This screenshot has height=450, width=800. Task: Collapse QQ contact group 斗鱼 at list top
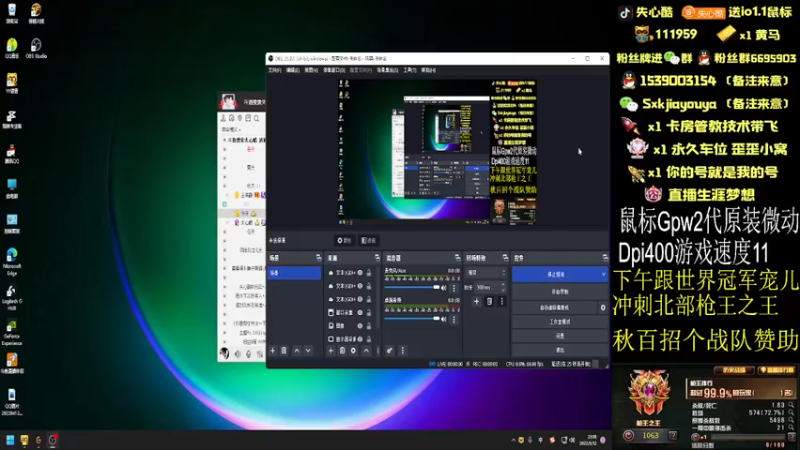(x=224, y=140)
